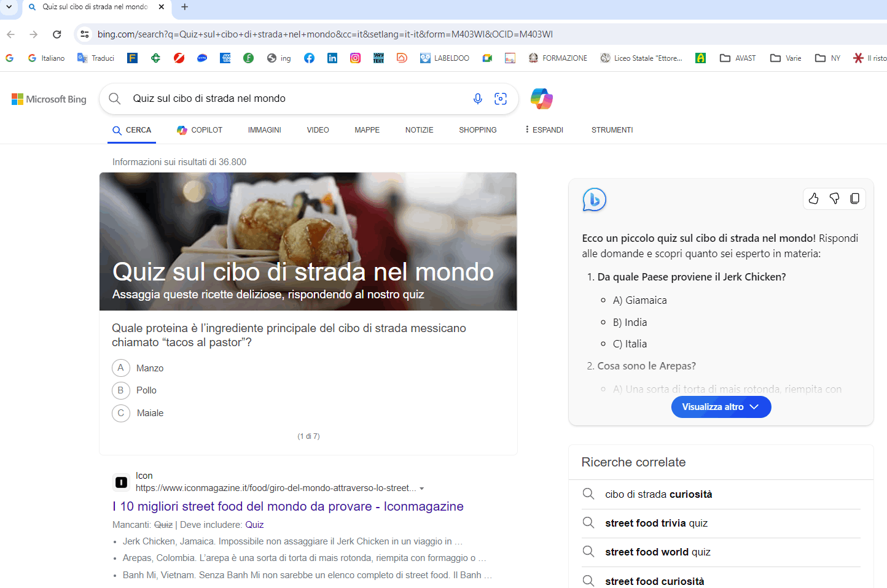Open the Italiano Google bookmark

46,58
